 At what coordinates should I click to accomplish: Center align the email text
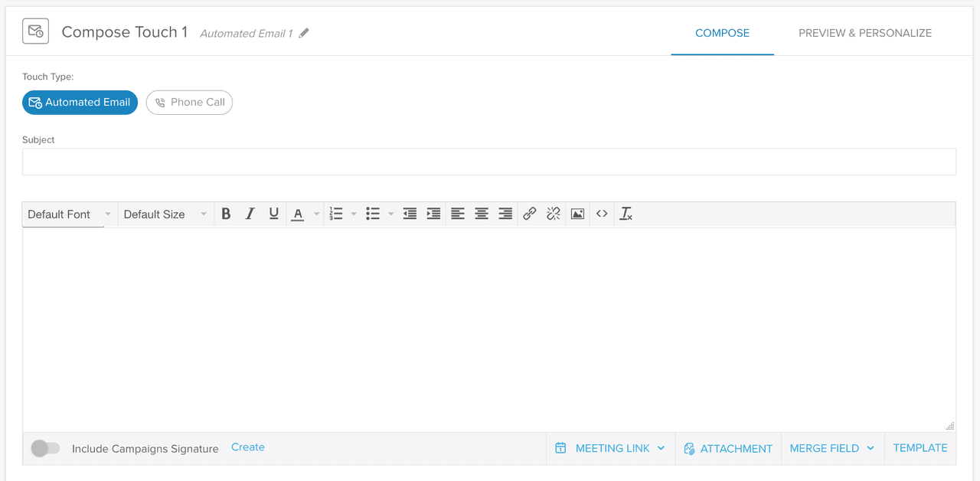point(482,214)
